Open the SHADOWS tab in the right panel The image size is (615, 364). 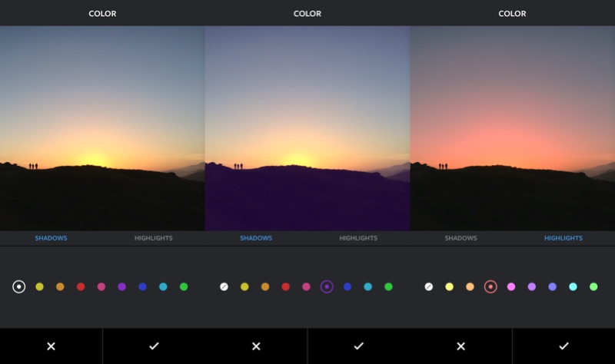(460, 238)
